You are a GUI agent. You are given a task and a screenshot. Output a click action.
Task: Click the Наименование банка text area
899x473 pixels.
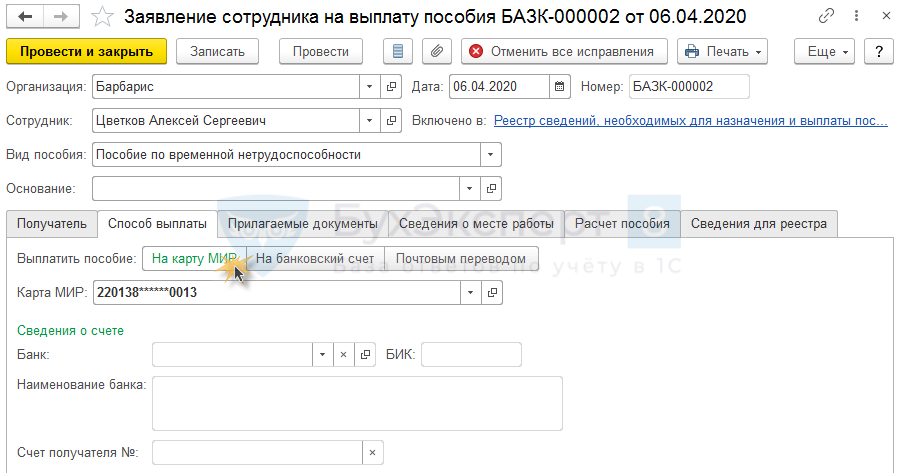pos(357,402)
